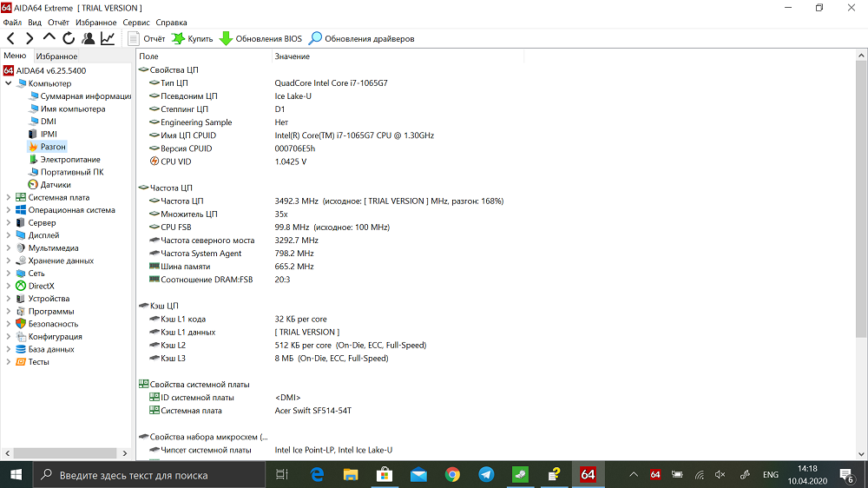Open the Сервис menu
Viewport: 868px width, 488px height.
click(x=135, y=22)
